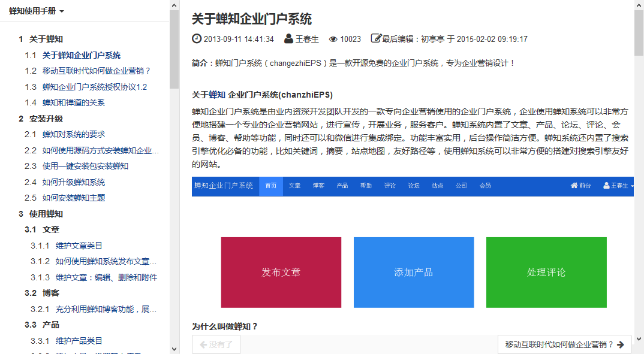Click the 为什么叫做蝉知？ heading
Viewport: 644px width, 354px height.
225,326
